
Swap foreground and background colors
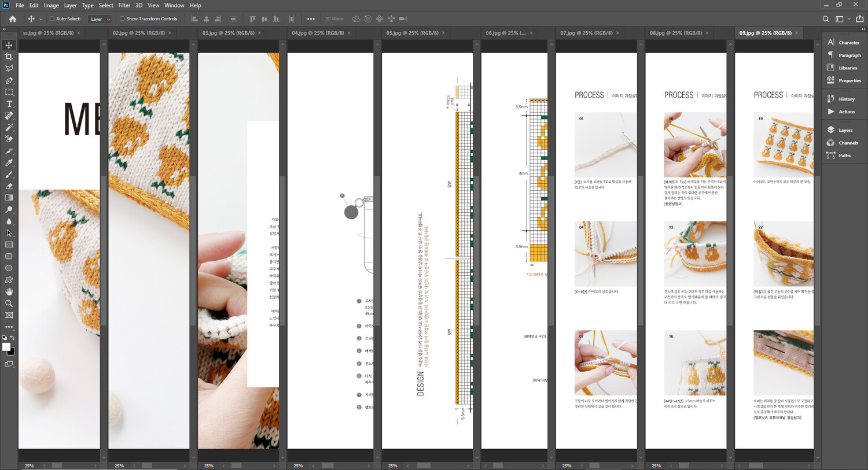12,338
